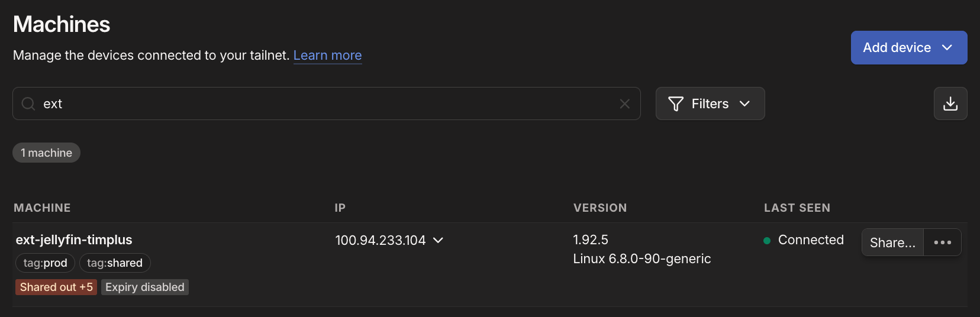Click the LAST SEEN column header

[797, 208]
